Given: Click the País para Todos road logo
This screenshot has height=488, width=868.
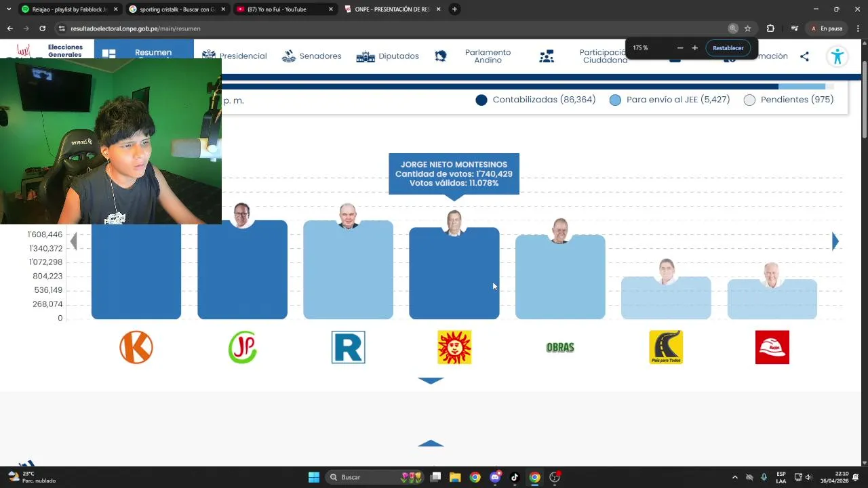Looking at the screenshot, I should 666,347.
